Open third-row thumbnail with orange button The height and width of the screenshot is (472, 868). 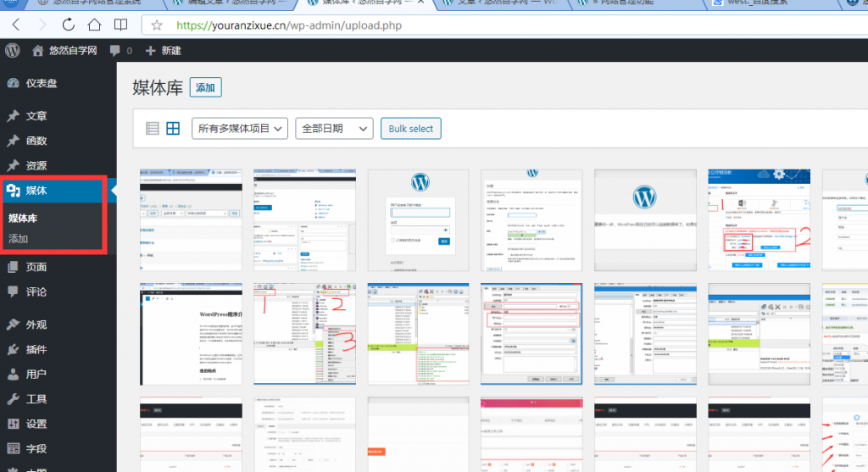click(419, 435)
